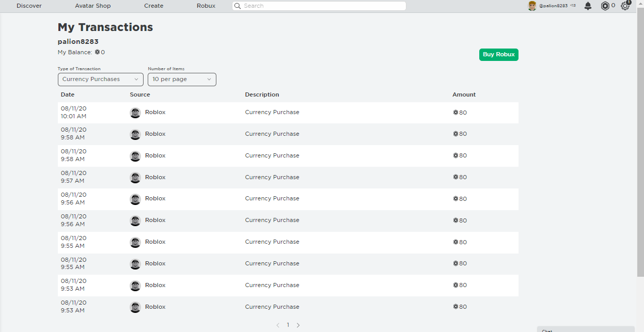Go to Avatar Shop
Viewport: 644px width, 332px height.
click(93, 6)
